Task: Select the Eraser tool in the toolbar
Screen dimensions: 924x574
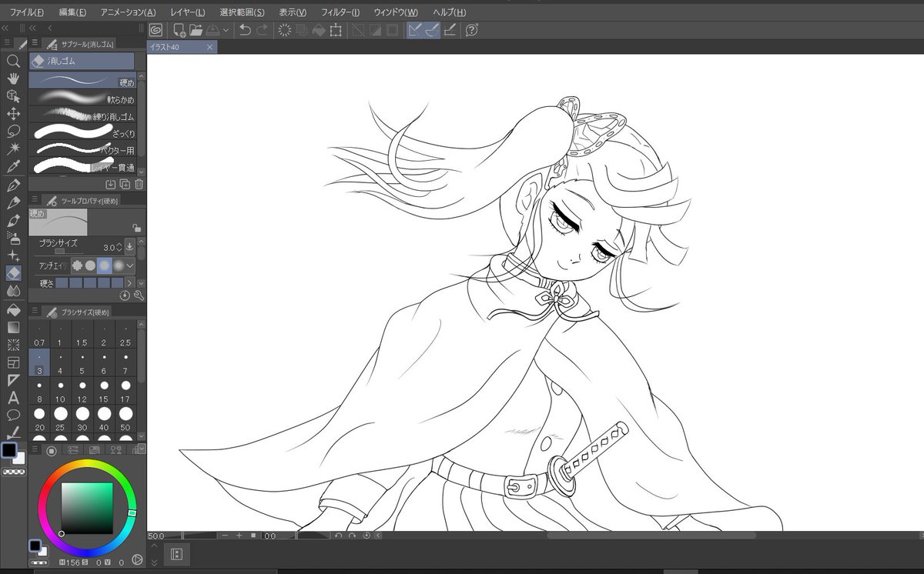Action: [13, 273]
